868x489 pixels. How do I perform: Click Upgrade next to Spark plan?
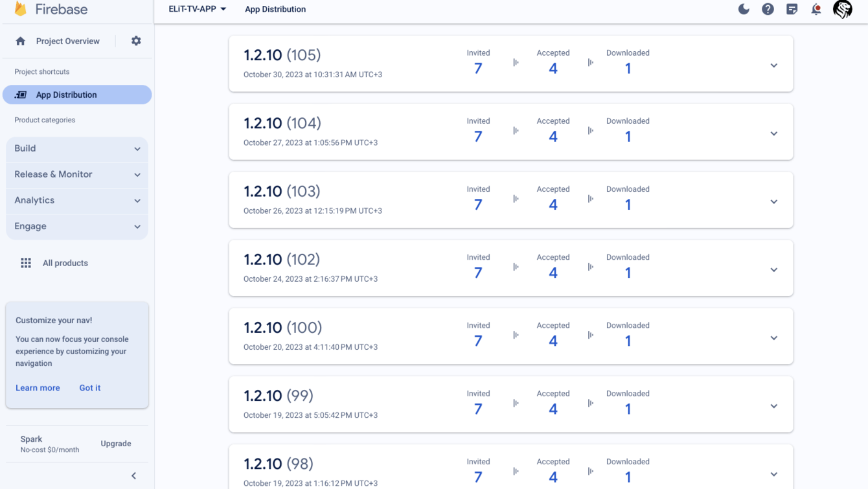(116, 444)
